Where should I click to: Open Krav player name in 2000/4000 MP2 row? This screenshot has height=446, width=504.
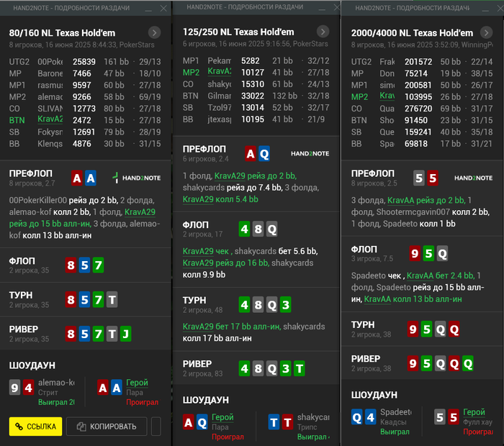[387, 96]
